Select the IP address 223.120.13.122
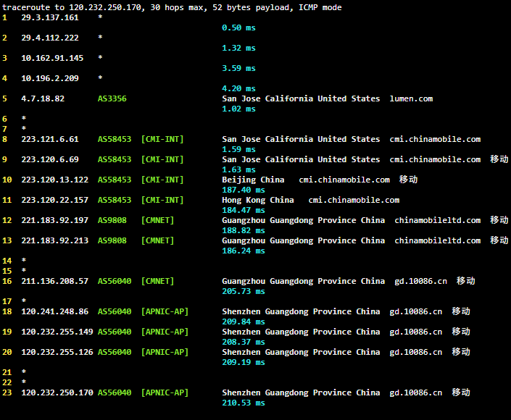The height and width of the screenshot is (420, 511). click(54, 180)
